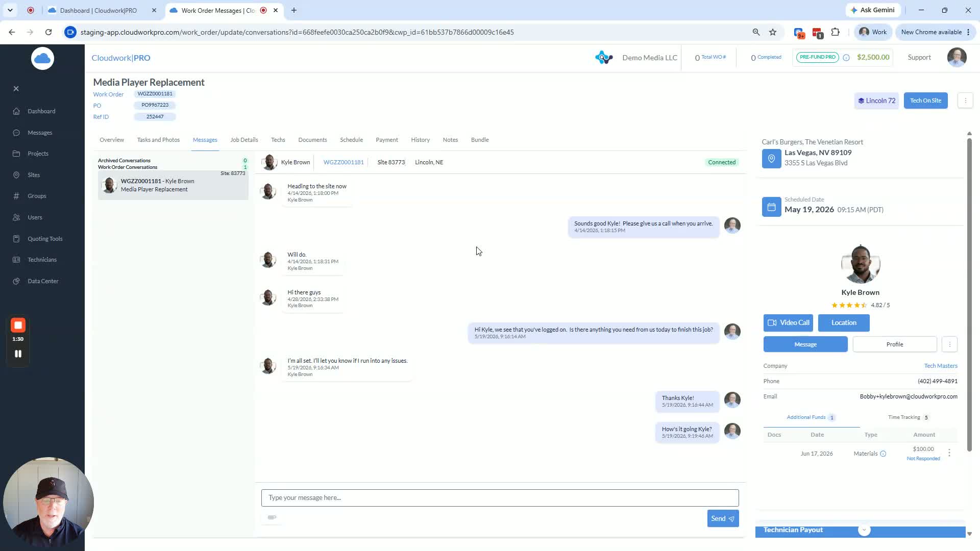Open the Bundle tab
Viewport: 980px width, 551px height.
(480, 140)
